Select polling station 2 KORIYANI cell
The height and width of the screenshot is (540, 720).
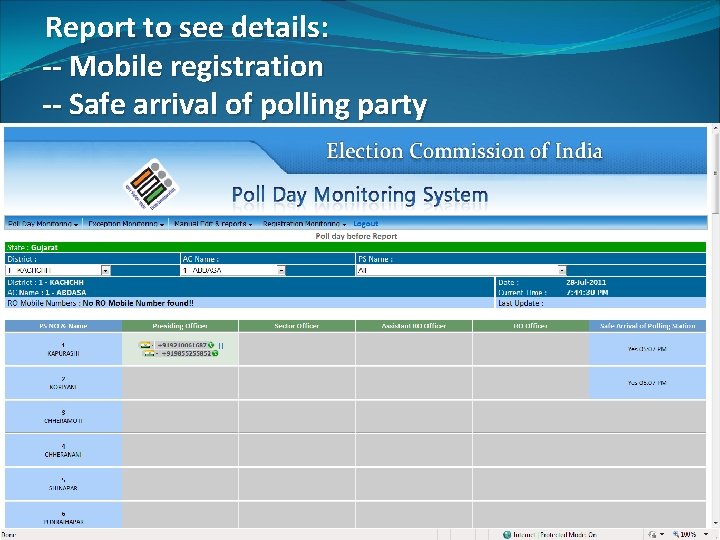[63, 383]
